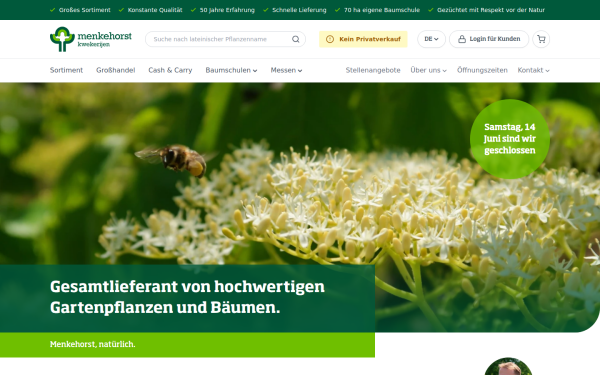The image size is (600, 375).
Task: Click the 'Menkehorst, natürlich.' tagline
Action: [x=93, y=344]
